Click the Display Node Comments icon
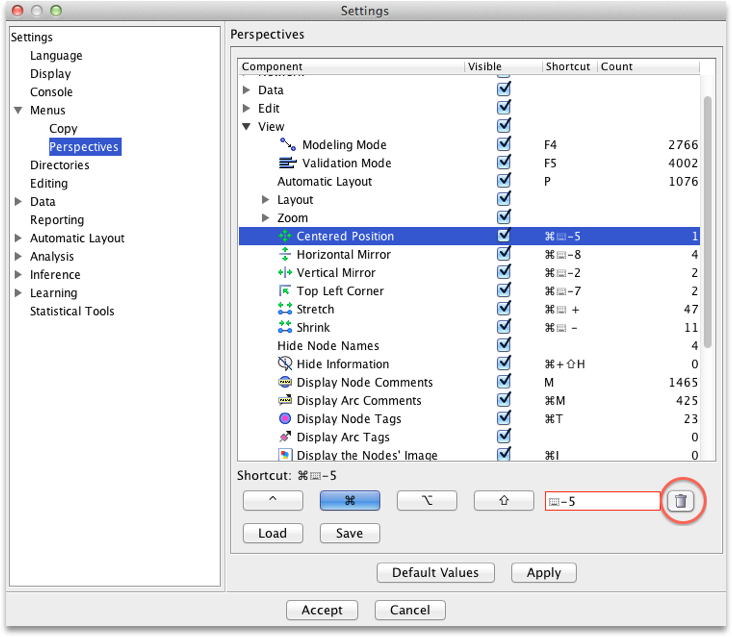The width and height of the screenshot is (732, 637). 285,382
